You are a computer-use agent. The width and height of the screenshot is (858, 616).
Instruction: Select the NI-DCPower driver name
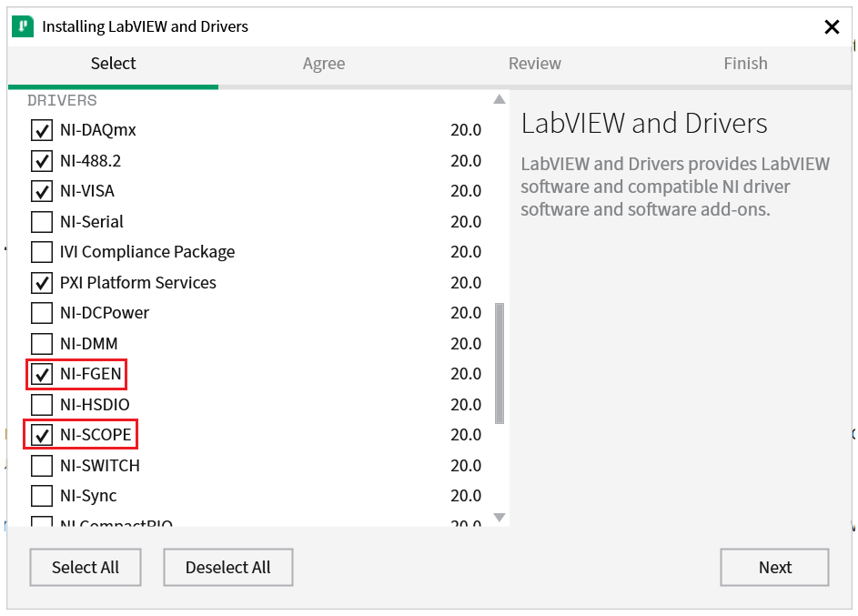coord(105,313)
